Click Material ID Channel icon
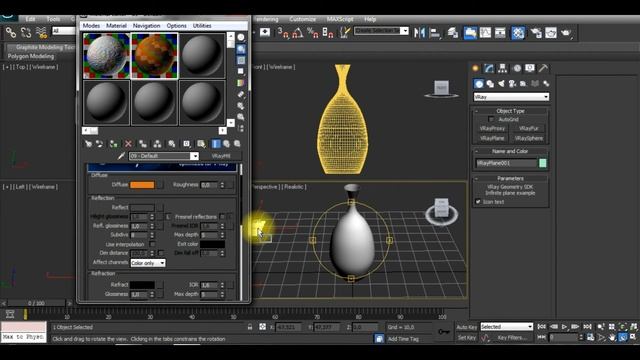 (187, 144)
